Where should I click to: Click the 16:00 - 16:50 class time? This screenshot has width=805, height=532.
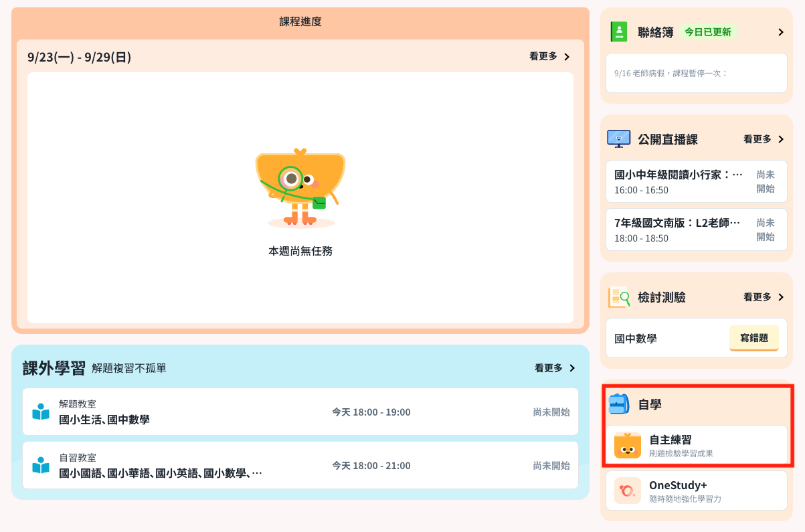tap(641, 190)
